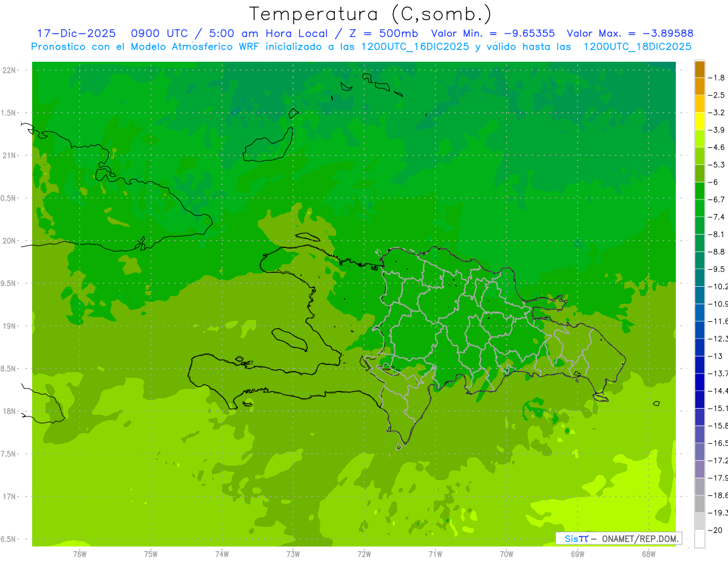The width and height of the screenshot is (728, 562).
Task: Click the "SisTT - ONAMET/REP.DOM." credit label
Action: [618, 538]
